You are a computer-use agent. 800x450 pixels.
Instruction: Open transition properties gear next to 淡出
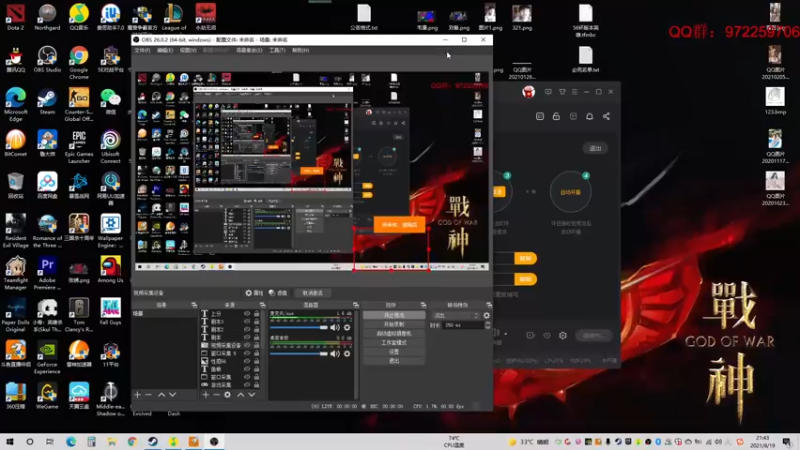click(x=487, y=315)
